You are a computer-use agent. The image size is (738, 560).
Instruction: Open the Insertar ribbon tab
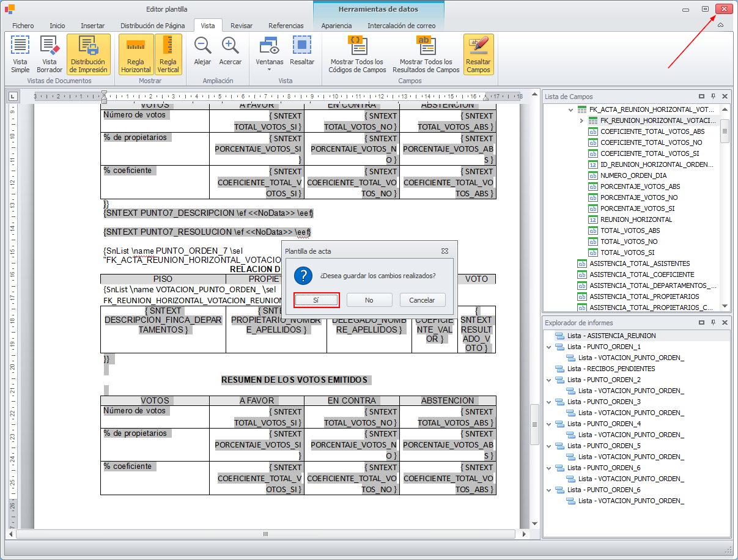pos(92,26)
